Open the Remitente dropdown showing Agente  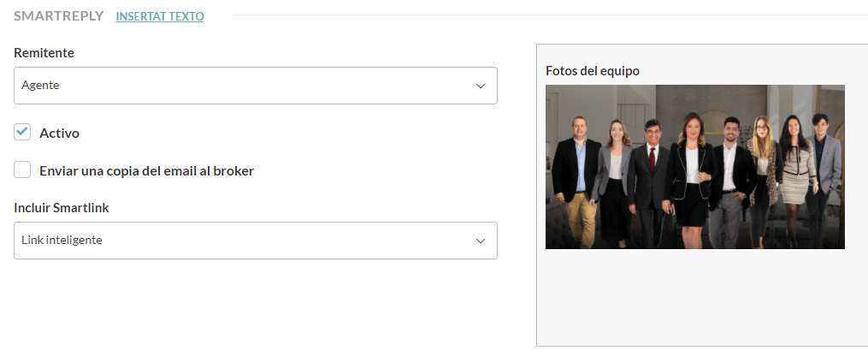(256, 86)
